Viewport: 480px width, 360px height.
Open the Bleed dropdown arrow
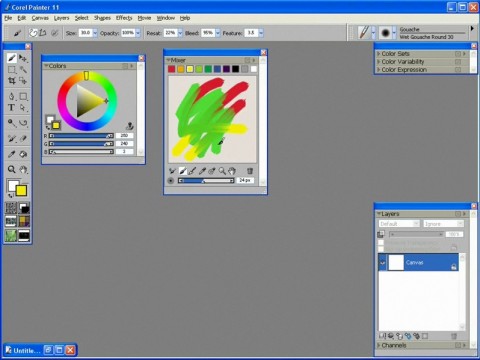pos(218,33)
